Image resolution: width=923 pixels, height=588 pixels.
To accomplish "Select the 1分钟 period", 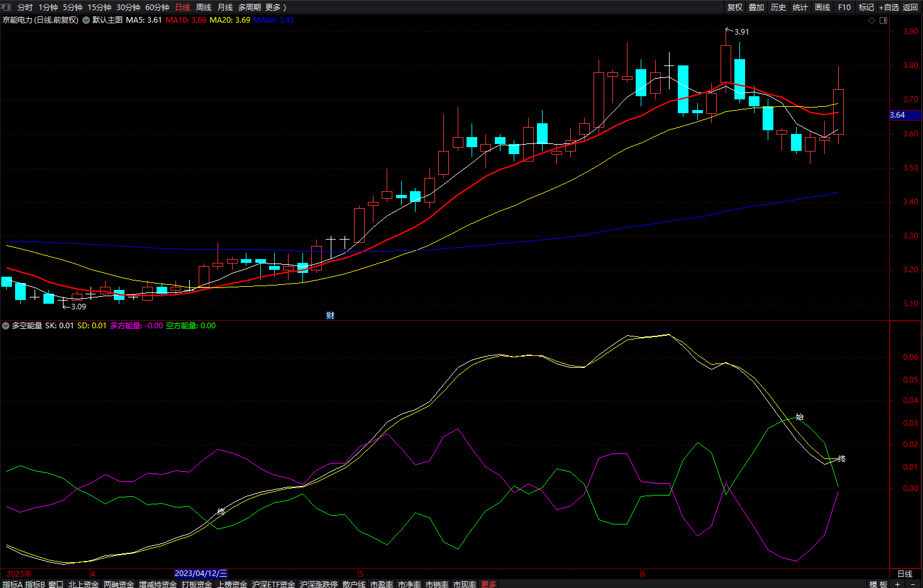I will [x=48, y=8].
